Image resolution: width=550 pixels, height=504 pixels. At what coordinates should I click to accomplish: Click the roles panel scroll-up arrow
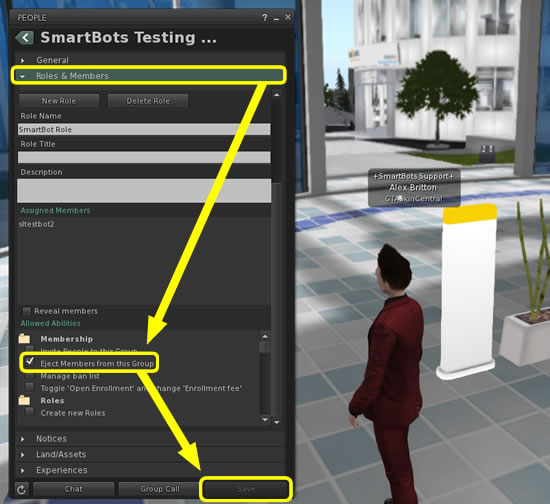[276, 95]
